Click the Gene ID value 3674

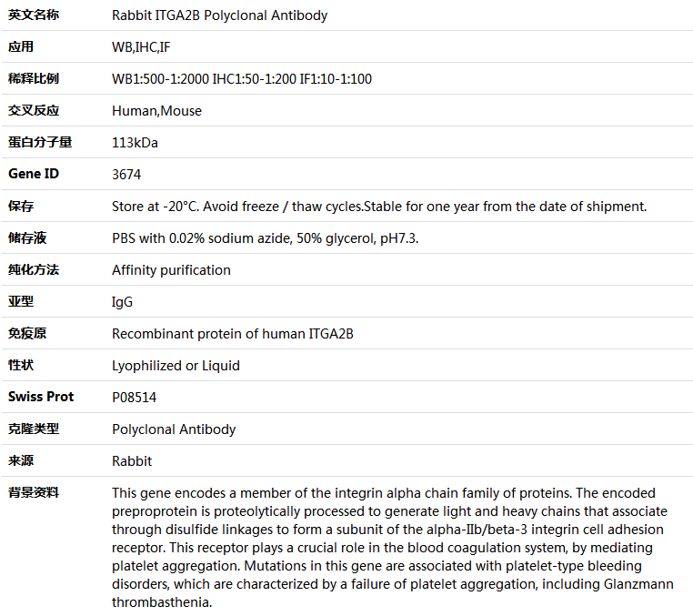[x=126, y=174]
